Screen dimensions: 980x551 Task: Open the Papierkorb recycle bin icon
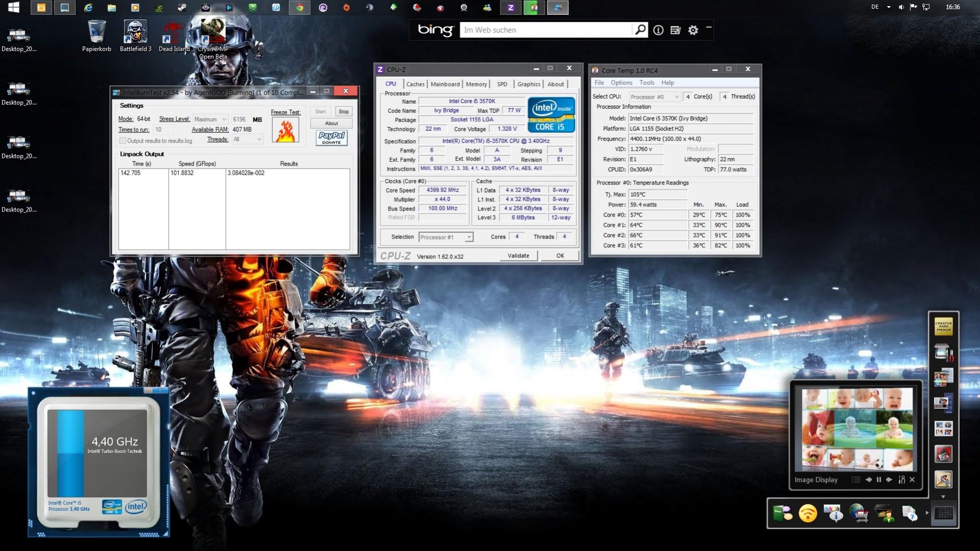[97, 36]
